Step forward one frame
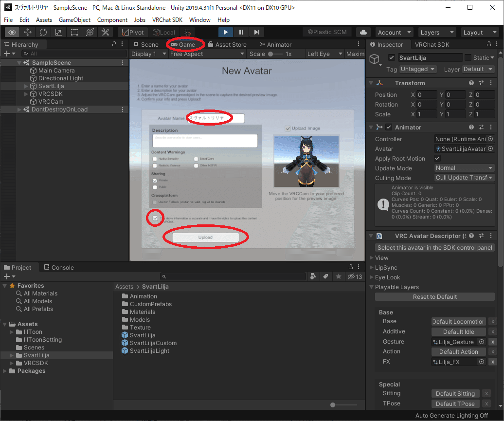The width and height of the screenshot is (504, 421). pos(256,32)
